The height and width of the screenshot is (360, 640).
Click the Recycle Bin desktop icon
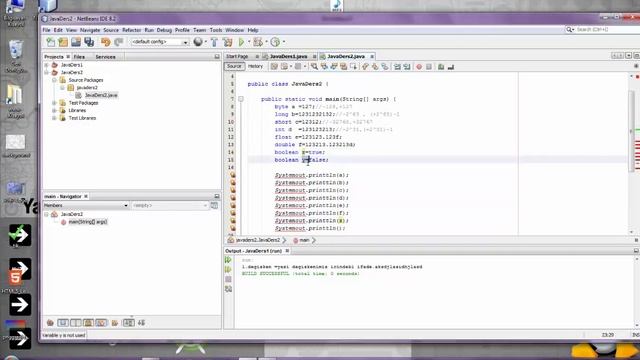pos(16,56)
